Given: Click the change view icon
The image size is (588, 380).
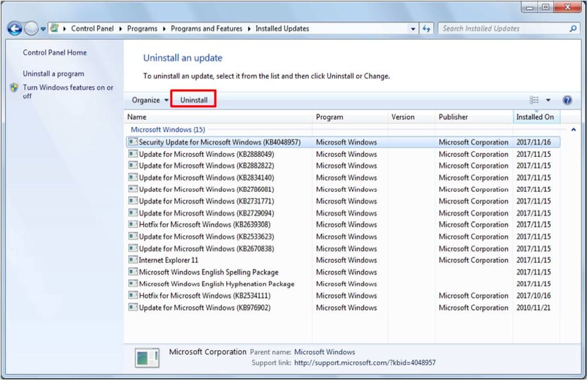Looking at the screenshot, I should [x=534, y=100].
